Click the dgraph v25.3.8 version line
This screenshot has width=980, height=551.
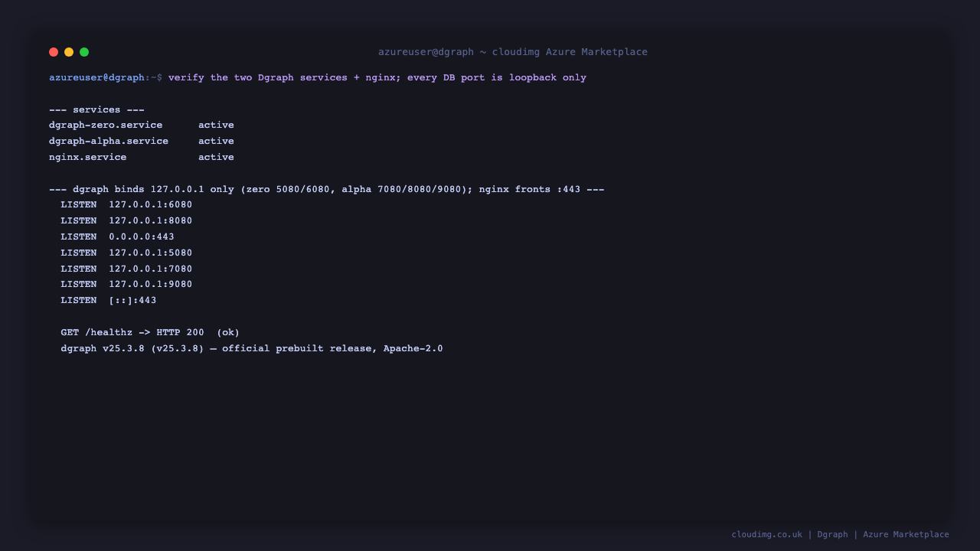252,349
